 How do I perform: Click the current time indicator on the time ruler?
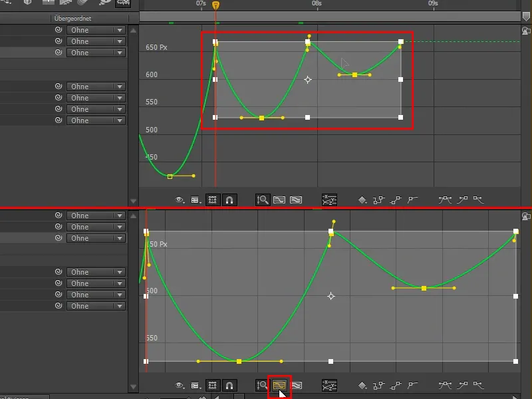pos(215,5)
